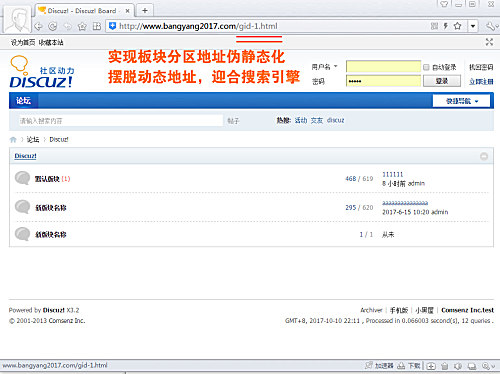Click the Discuz! logo
The height and width of the screenshot is (374, 500).
[42, 72]
